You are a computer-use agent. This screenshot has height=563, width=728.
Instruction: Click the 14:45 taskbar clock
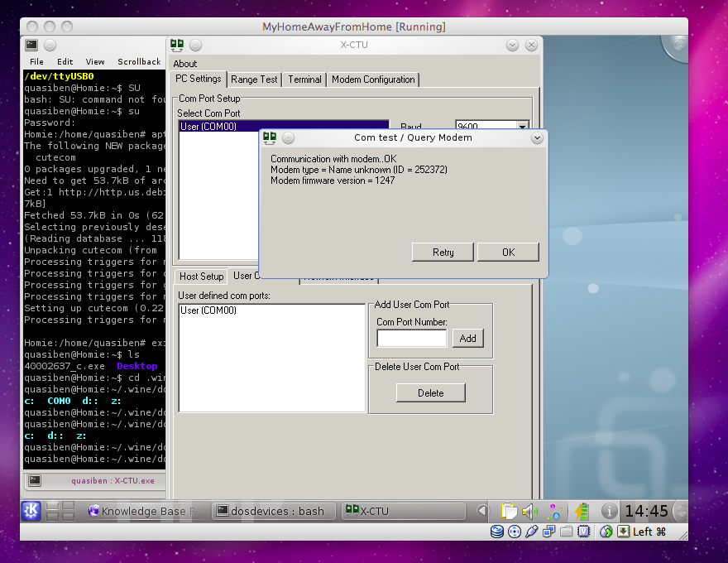[x=646, y=512]
